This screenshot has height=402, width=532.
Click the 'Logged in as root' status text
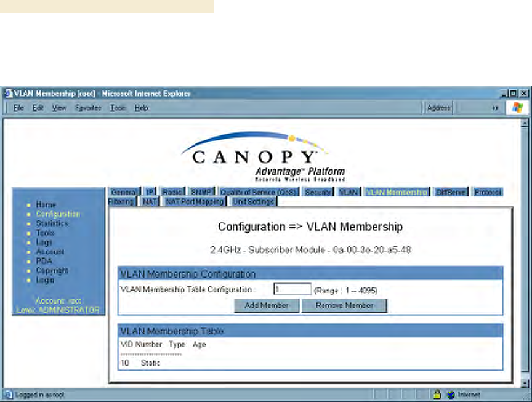pyautogui.click(x=39, y=395)
